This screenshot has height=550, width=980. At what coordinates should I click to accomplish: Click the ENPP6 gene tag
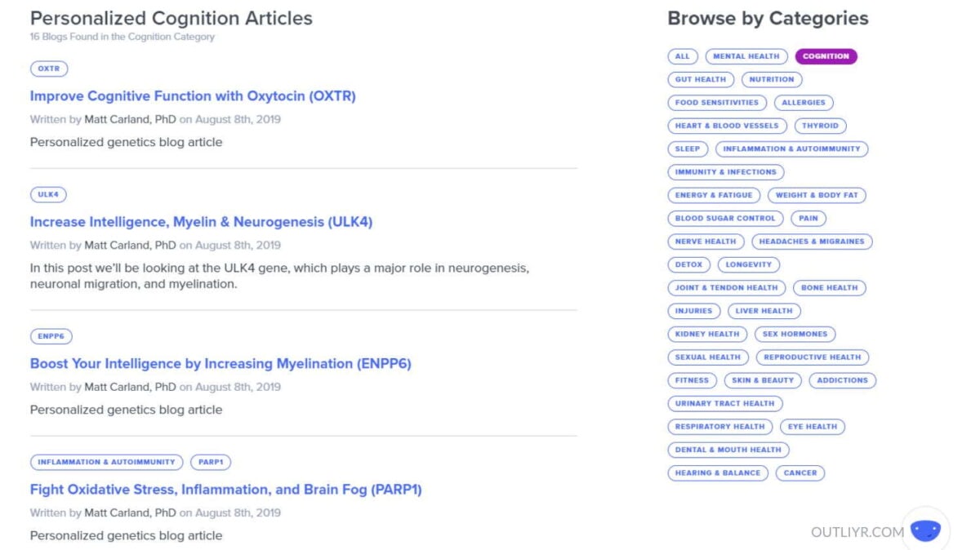pos(51,335)
